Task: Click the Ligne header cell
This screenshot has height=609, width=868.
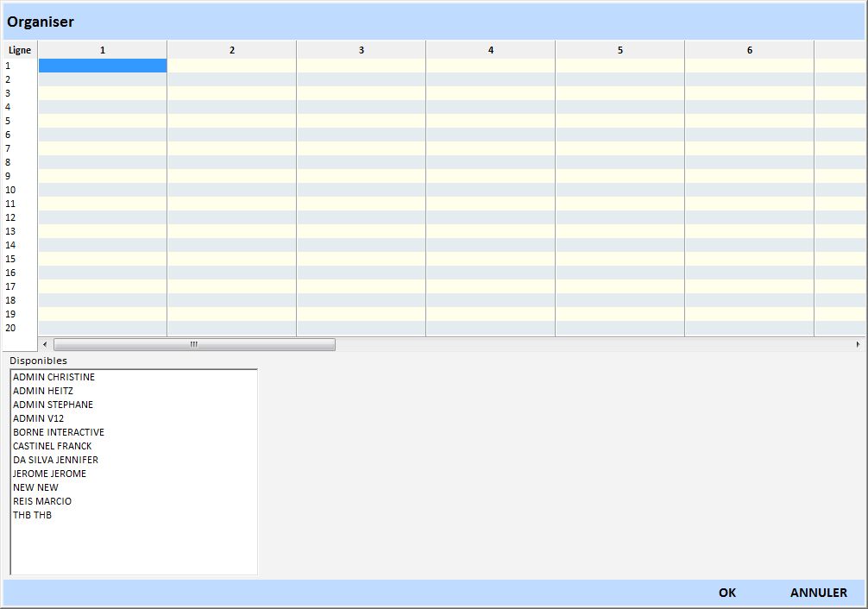Action: click(x=18, y=50)
